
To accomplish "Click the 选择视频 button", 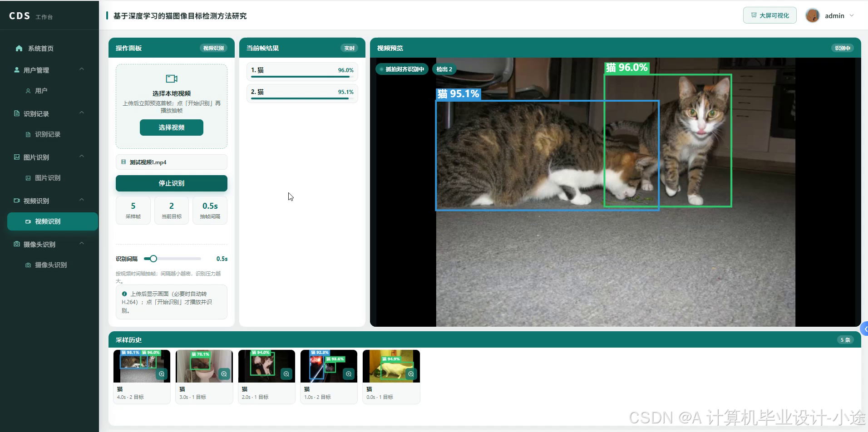I will click(x=172, y=128).
